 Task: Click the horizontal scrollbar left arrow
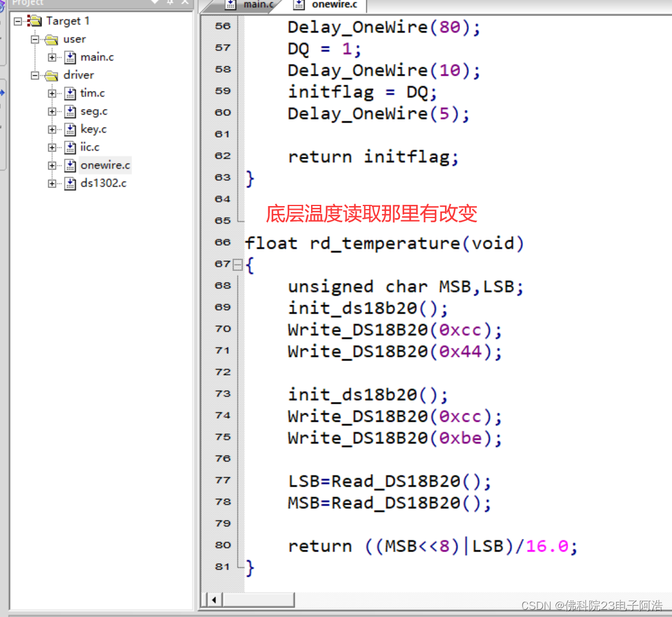214,600
